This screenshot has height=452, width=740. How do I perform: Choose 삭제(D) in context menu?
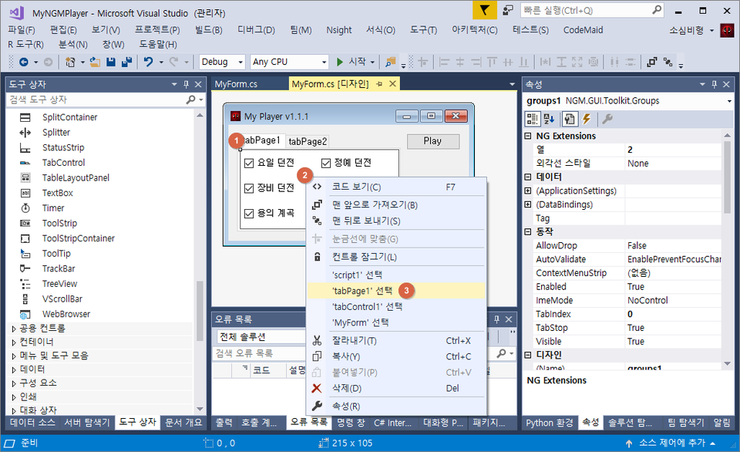(396, 388)
